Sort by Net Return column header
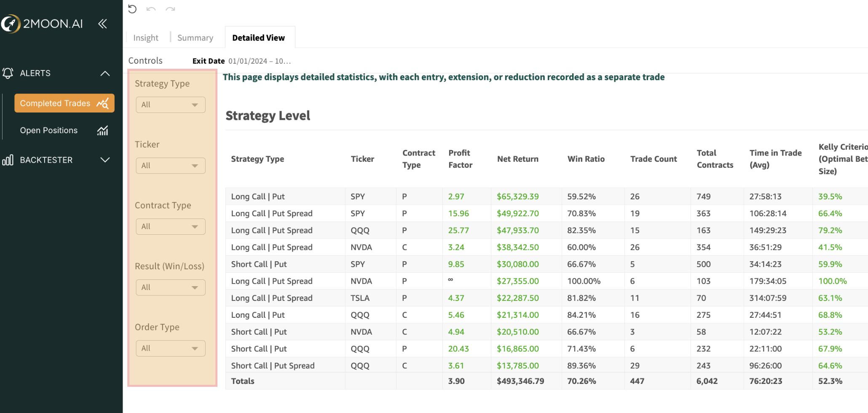 click(x=517, y=159)
